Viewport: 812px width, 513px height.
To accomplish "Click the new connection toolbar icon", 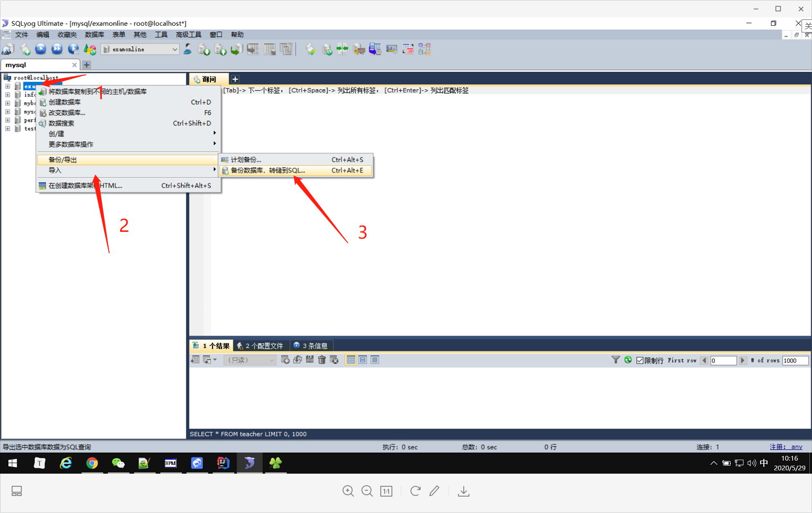I will 8,49.
